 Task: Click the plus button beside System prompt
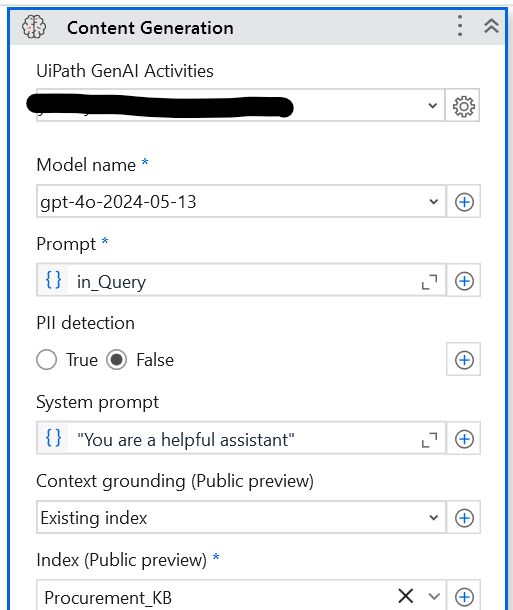[x=464, y=439]
